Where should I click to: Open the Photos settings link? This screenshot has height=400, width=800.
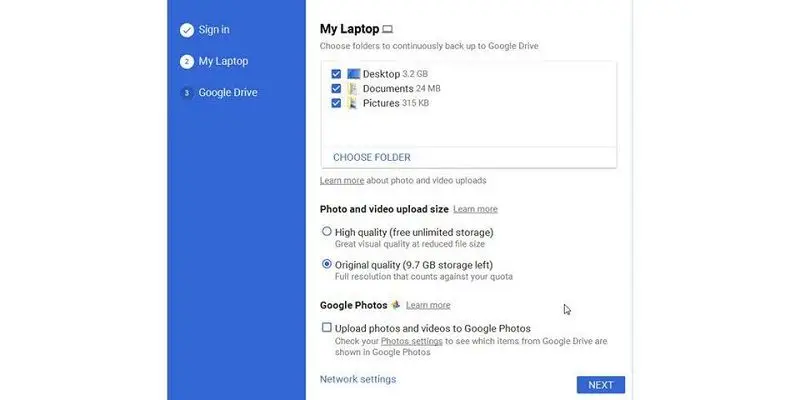coord(412,341)
